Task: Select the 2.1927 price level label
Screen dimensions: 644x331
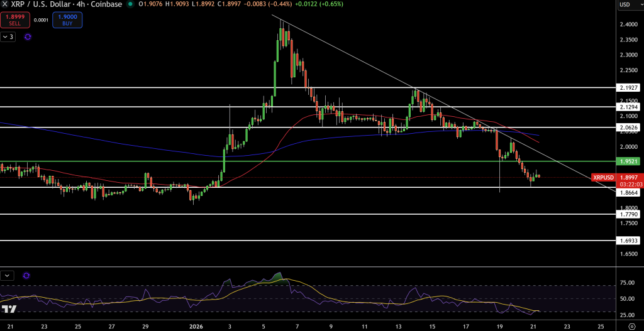Action: 628,88
